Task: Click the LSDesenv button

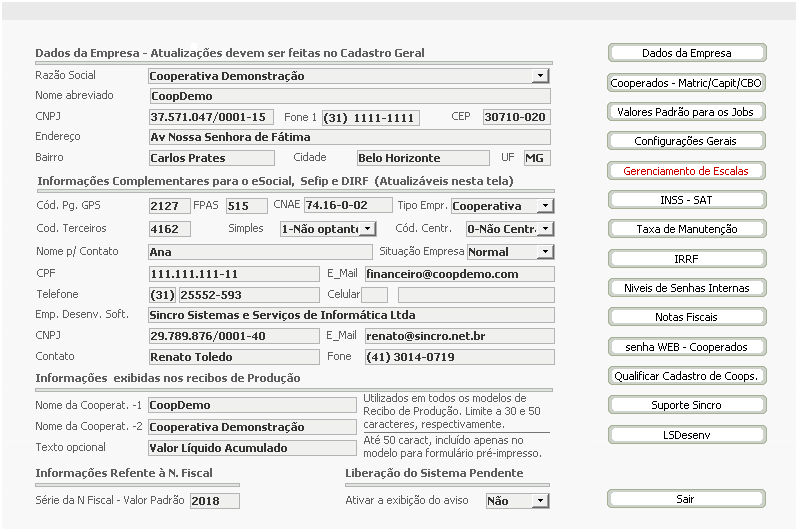Action: pos(687,435)
